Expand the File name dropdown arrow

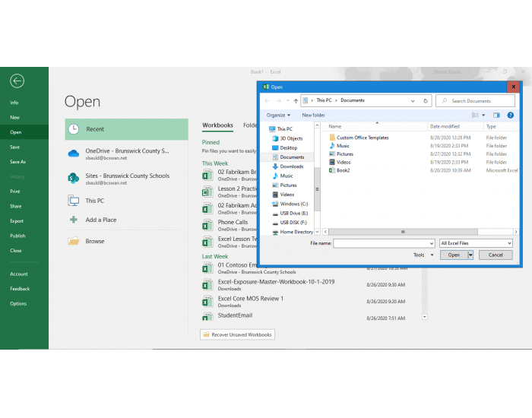431,243
